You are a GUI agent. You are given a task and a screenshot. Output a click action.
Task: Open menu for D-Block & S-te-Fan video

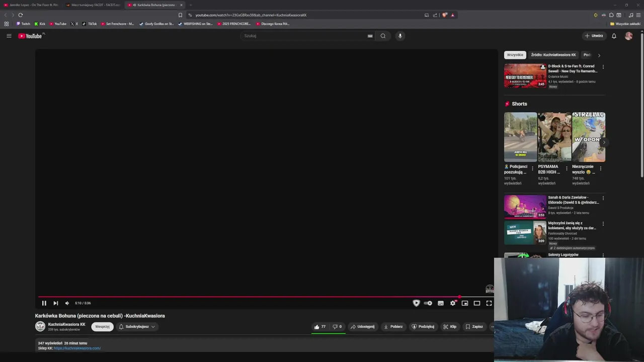(603, 67)
